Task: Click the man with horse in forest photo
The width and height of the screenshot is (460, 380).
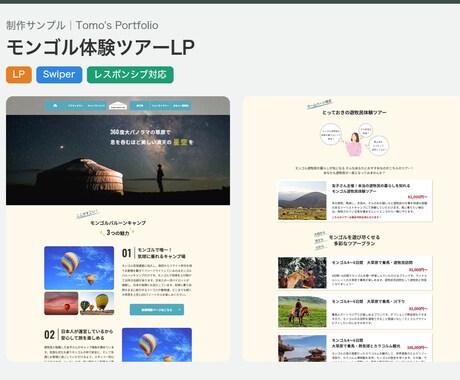Action: pyautogui.click(x=302, y=273)
